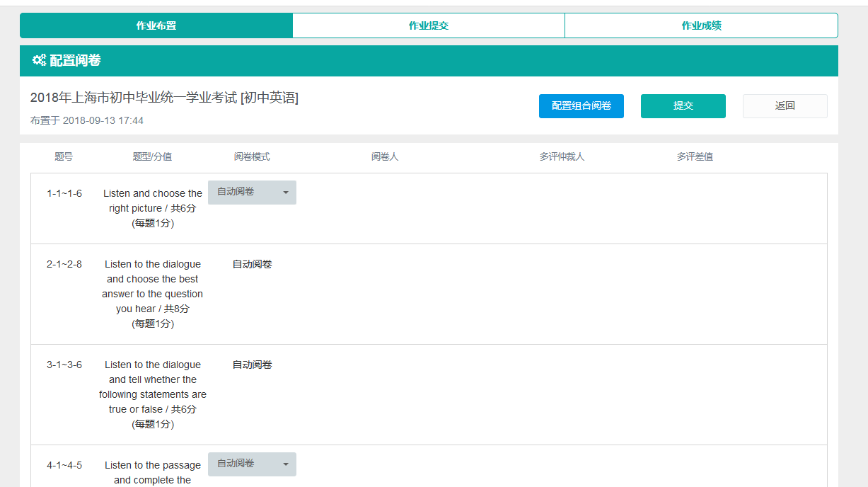Click the 阅卷模式 column header

(x=252, y=156)
